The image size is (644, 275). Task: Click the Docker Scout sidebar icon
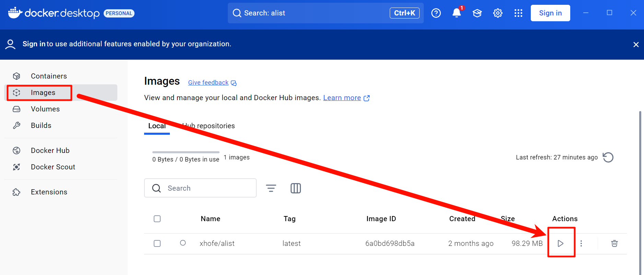point(16,167)
